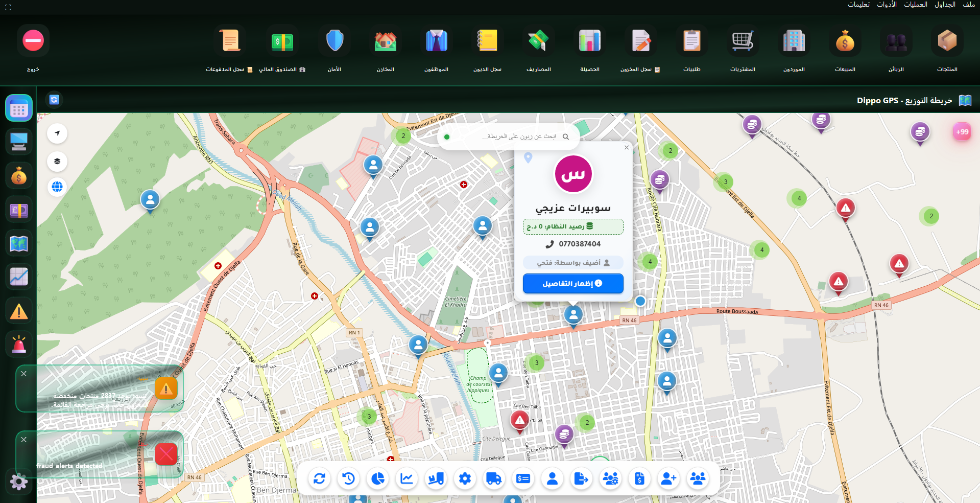This screenshot has height=503, width=980.
Task: Open the المصاريف expenses icon
Action: coord(538,41)
